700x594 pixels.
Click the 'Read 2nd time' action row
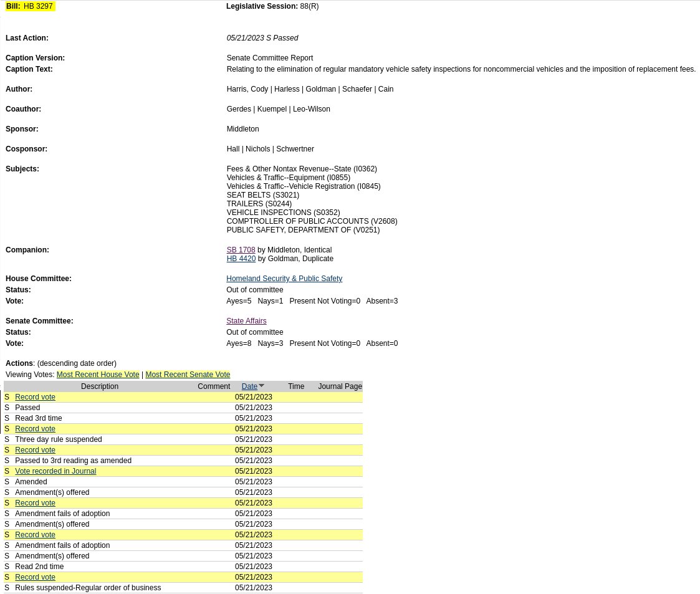(183, 567)
